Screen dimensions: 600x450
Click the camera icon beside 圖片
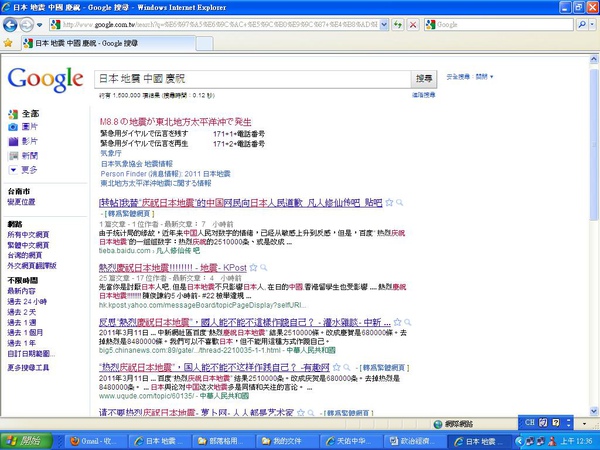click(13, 127)
